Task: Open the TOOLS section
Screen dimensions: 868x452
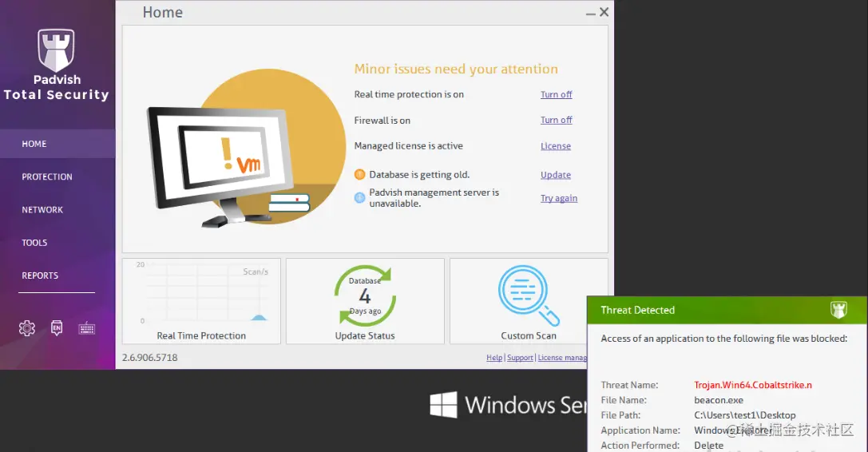Action: tap(34, 243)
